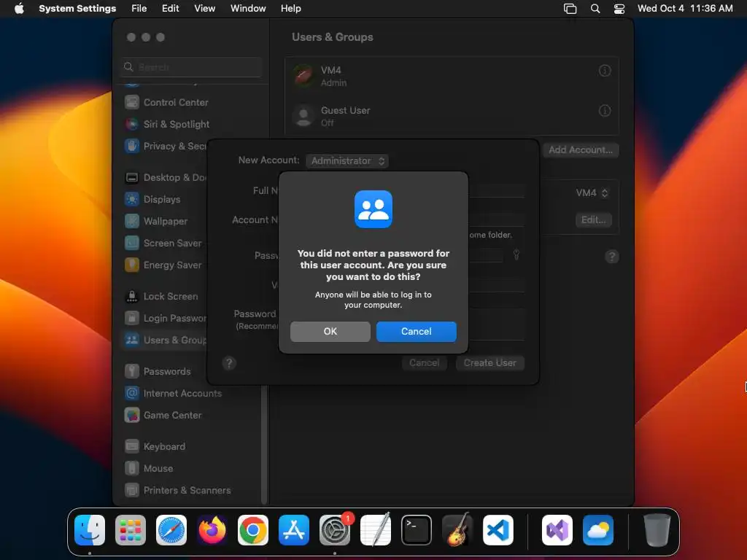The width and height of the screenshot is (747, 560).
Task: Click the date and time in menu bar
Action: (x=685, y=9)
